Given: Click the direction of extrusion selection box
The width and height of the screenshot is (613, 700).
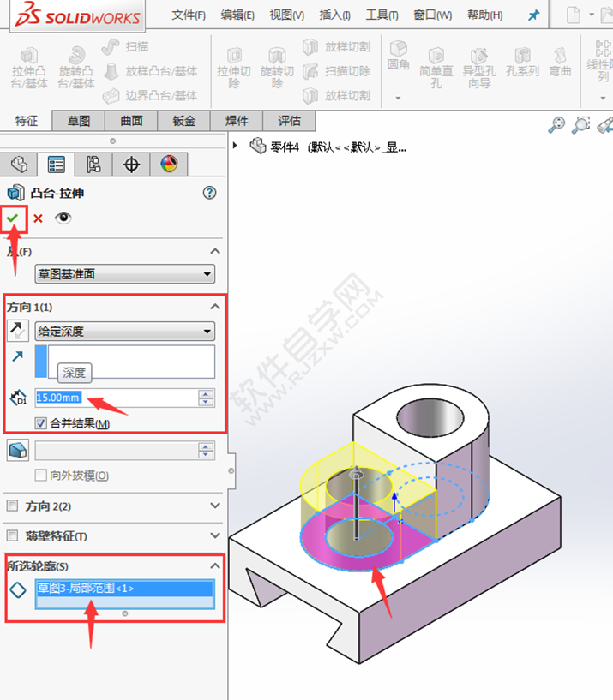Looking at the screenshot, I should (124, 362).
